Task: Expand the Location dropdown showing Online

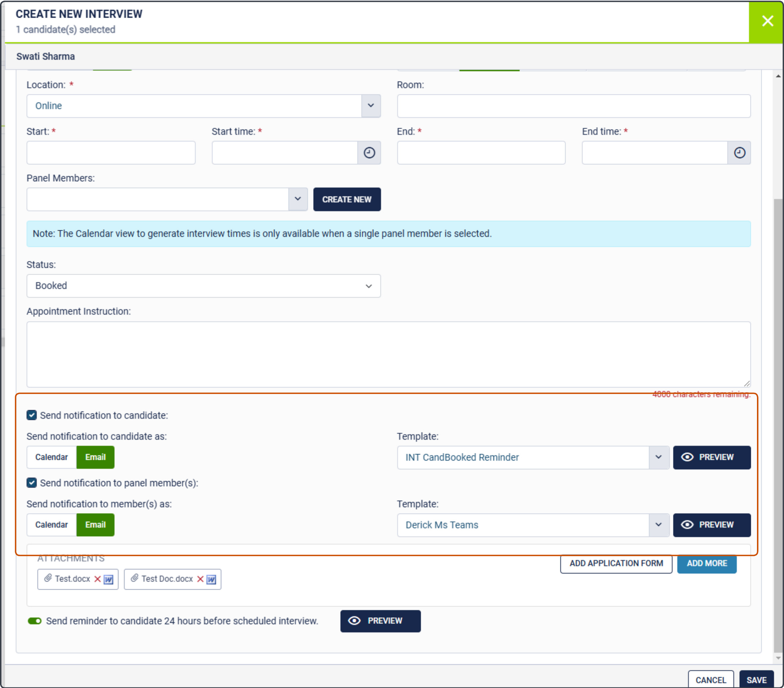Action: coord(371,106)
